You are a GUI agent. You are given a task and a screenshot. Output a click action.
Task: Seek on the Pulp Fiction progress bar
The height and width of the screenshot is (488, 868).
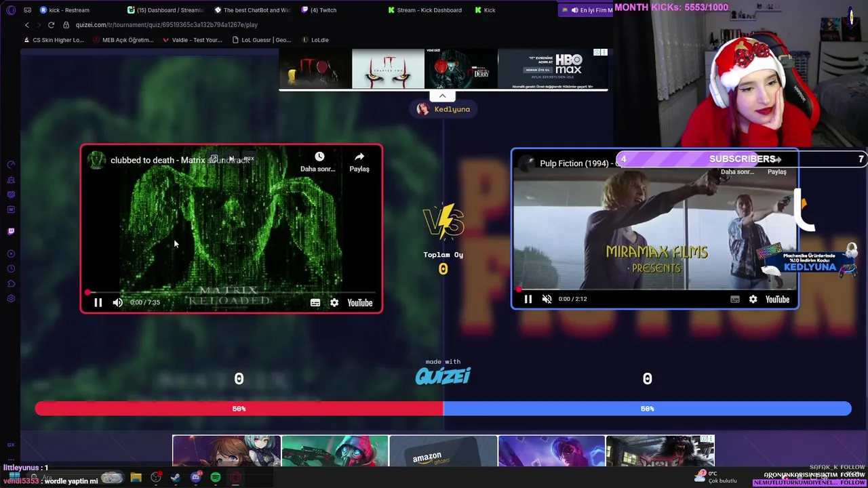(x=654, y=289)
